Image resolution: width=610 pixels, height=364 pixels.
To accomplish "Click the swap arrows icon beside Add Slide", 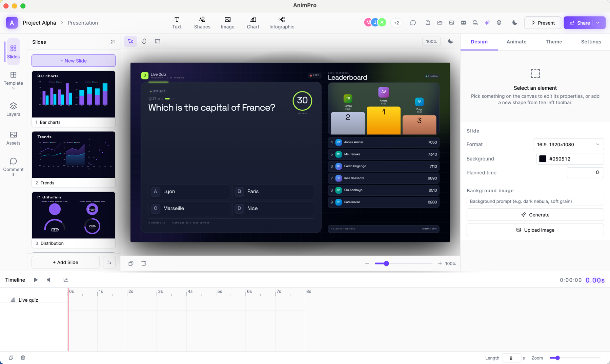I will (x=109, y=262).
